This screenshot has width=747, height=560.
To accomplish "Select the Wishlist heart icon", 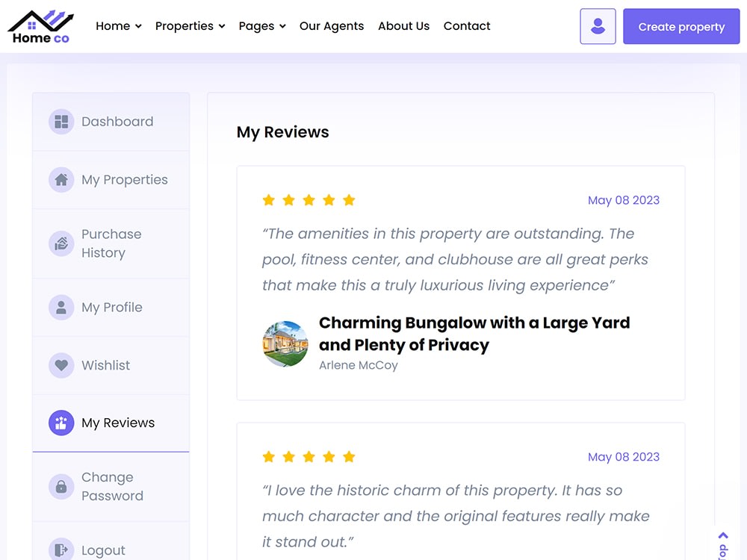I will pos(61,365).
